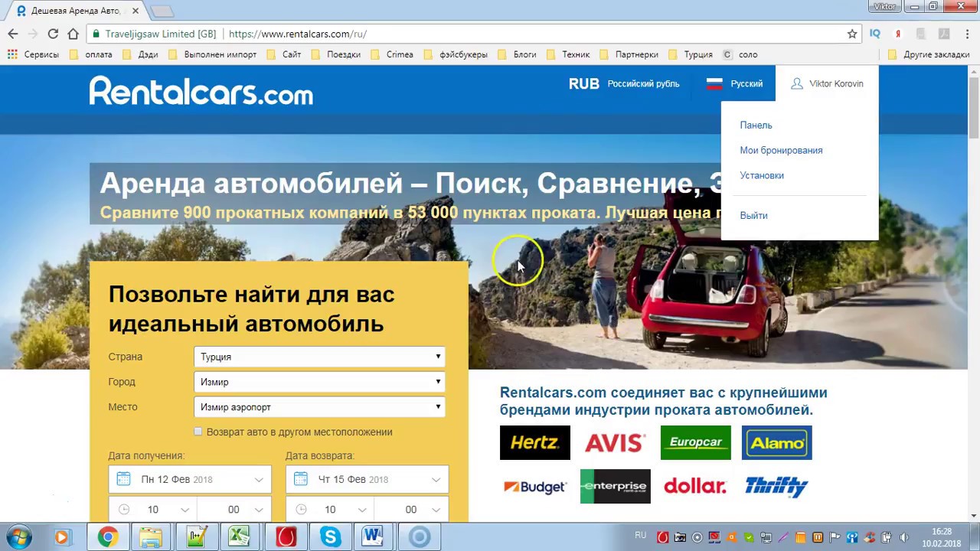Screen dimensions: 980x551
Task: Click the Yandex extension icon
Action: 898,34
